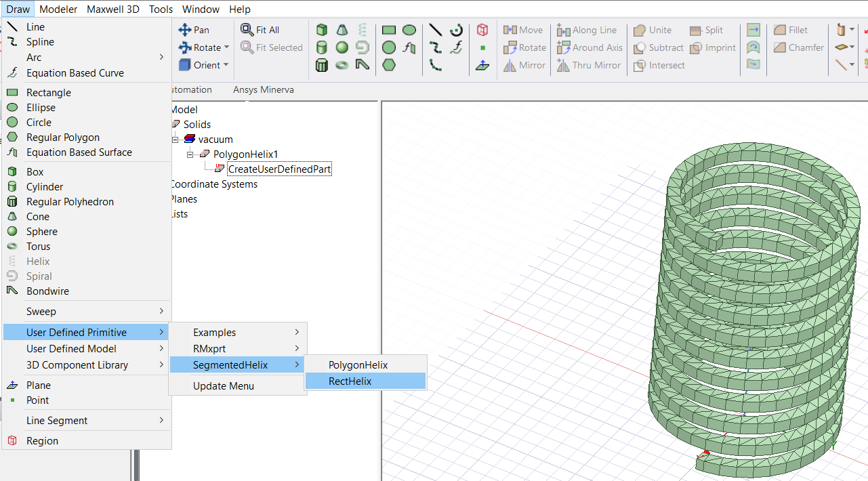Open the Rotate view dropdown arrow
868x481 pixels.
[226, 47]
